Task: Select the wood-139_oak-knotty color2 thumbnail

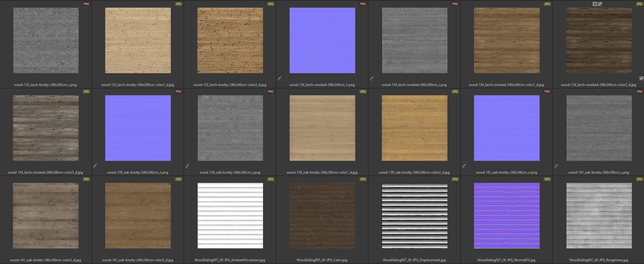Action: tap(414, 128)
